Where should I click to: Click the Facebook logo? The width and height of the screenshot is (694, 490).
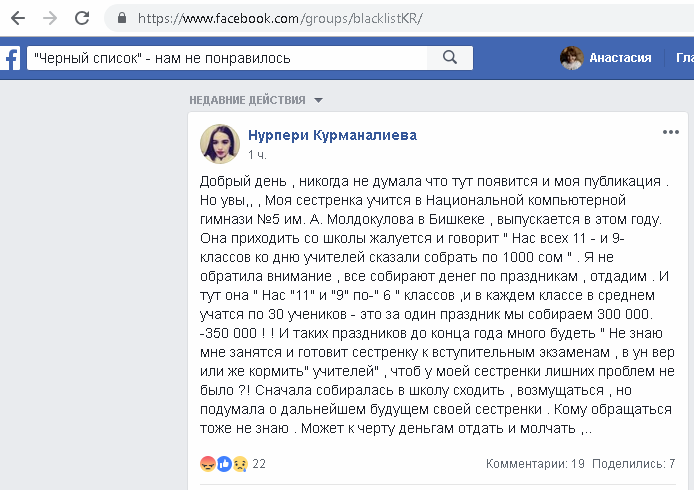(11, 58)
